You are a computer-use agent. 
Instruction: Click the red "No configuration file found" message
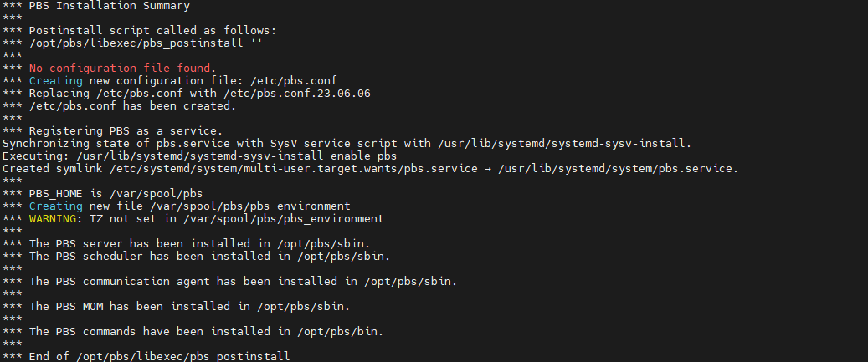point(122,68)
